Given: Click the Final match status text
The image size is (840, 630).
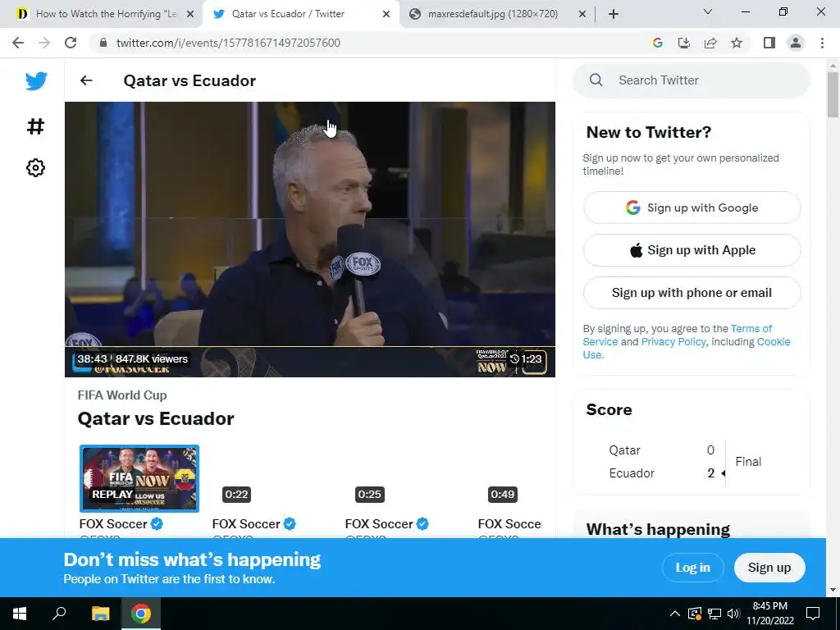Looking at the screenshot, I should click(748, 462).
